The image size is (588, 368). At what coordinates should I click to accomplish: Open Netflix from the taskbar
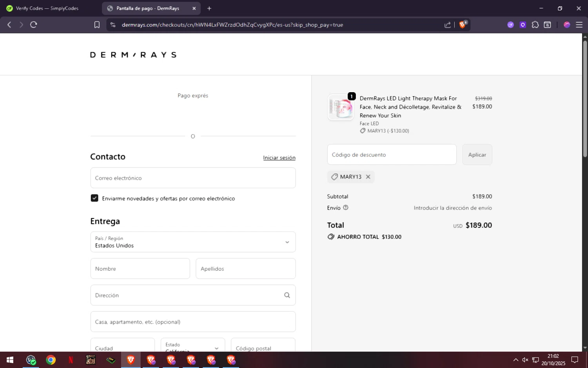(x=71, y=360)
